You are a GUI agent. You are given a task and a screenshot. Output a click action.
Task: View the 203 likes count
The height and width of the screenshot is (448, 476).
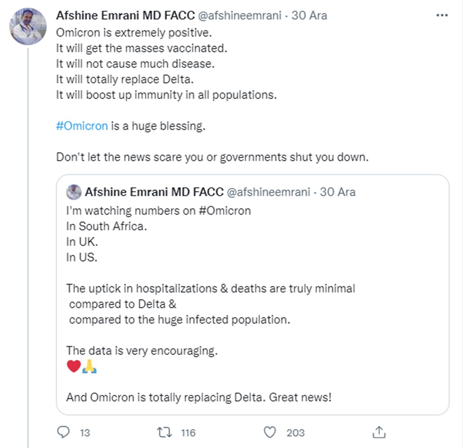coord(296,433)
